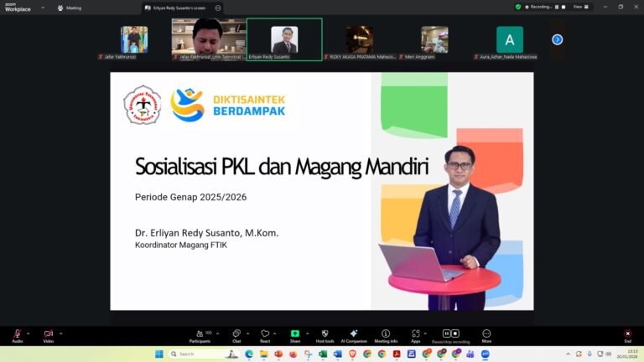Image resolution: width=644 pixels, height=362 pixels.
Task: Open Adobe Acrobat from taskbar
Action: (x=397, y=354)
